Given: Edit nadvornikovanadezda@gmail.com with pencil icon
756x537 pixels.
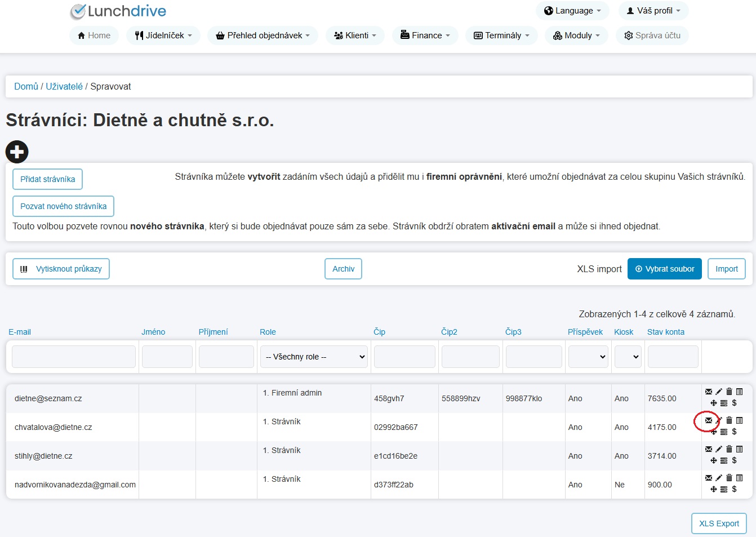Looking at the screenshot, I should [x=719, y=478].
